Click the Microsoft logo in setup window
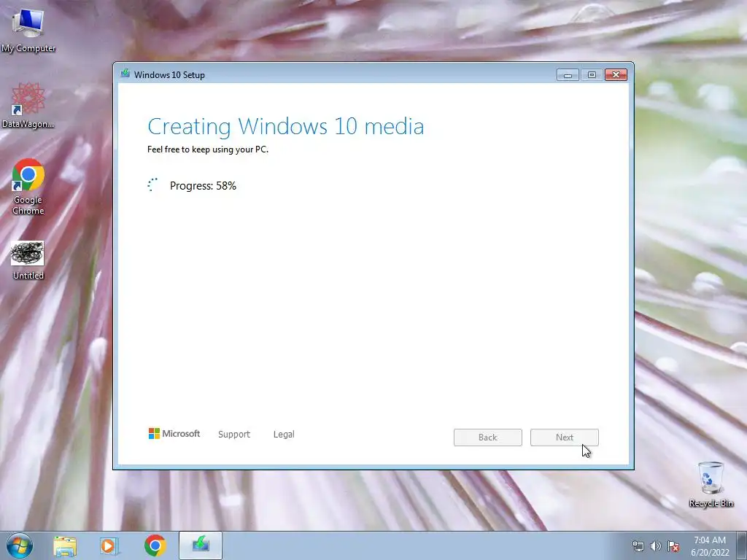Viewport: 747px width, 560px height. coord(174,433)
